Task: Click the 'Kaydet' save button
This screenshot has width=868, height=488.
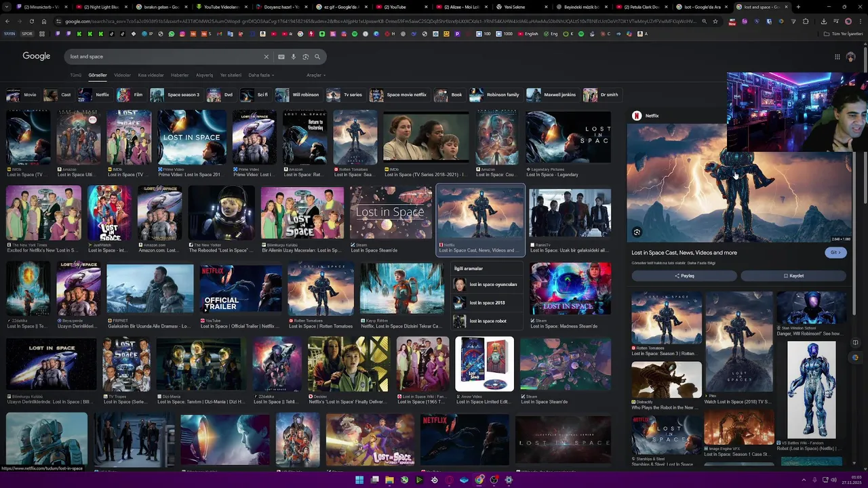Action: 793,276
